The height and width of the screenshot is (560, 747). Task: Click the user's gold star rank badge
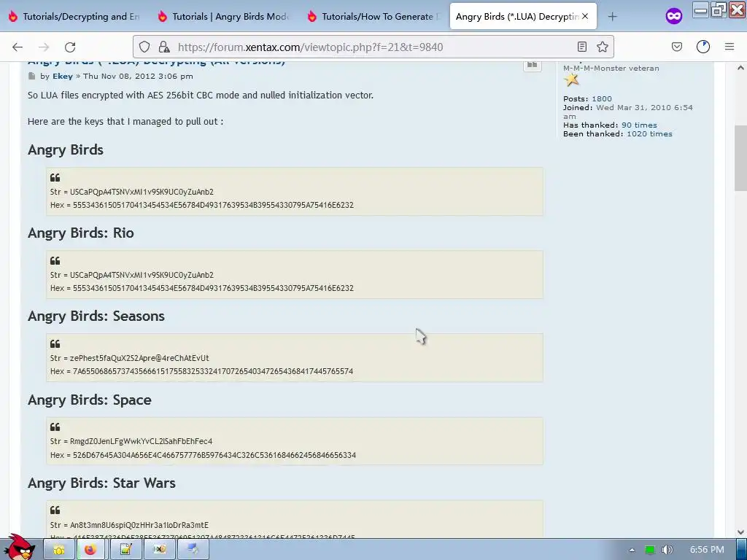pyautogui.click(x=571, y=80)
